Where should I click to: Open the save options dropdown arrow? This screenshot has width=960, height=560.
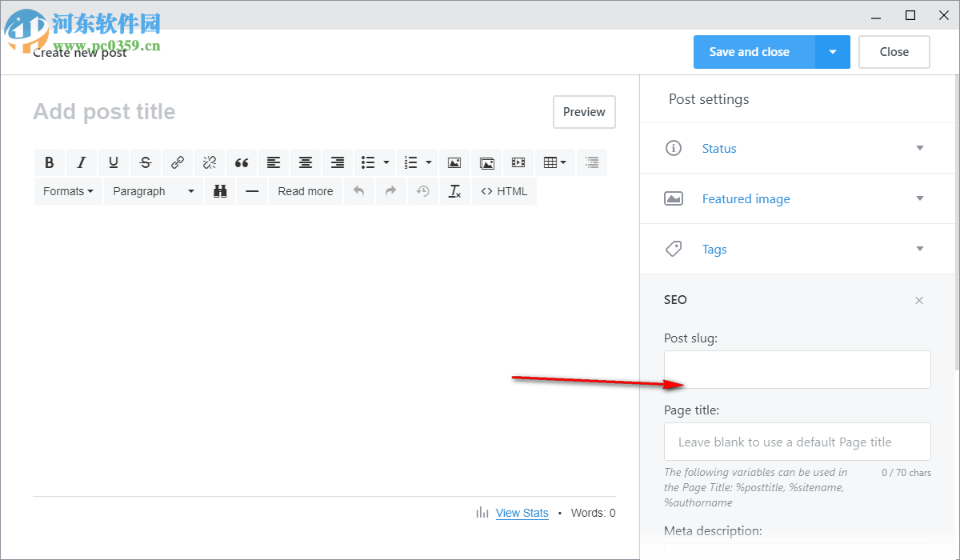point(833,52)
